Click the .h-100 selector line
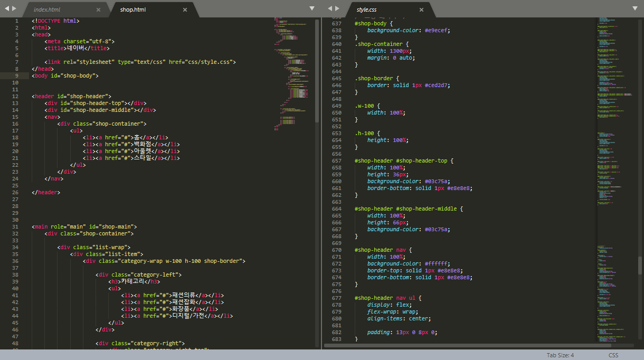Image resolution: width=644 pixels, height=360 pixels. point(367,133)
